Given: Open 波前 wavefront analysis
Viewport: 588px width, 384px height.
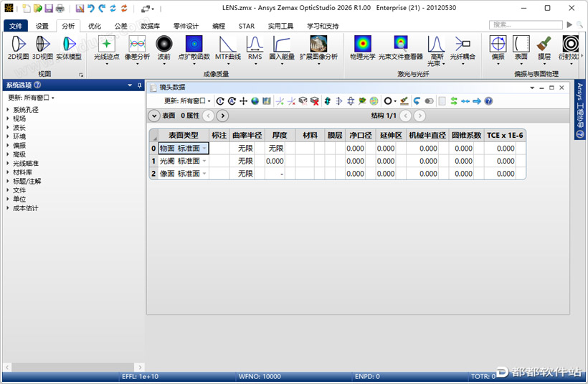Looking at the screenshot, I should click(164, 50).
